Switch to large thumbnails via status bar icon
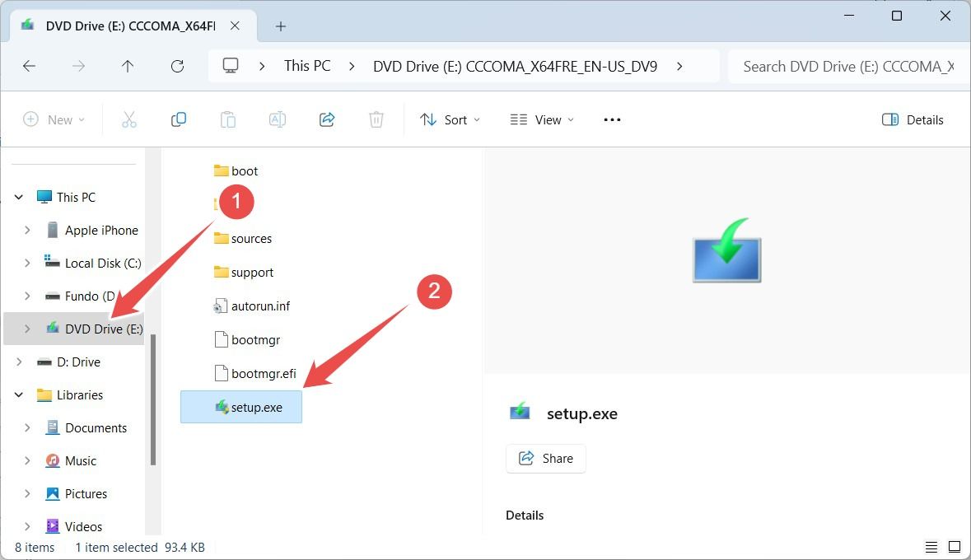Image resolution: width=971 pixels, height=560 pixels. (x=955, y=546)
